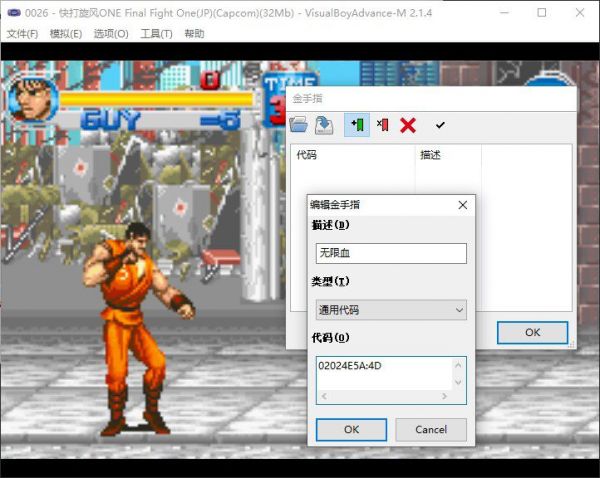Cancel the edit cheat dialog
Screen dimensions: 600x478
(x=431, y=429)
